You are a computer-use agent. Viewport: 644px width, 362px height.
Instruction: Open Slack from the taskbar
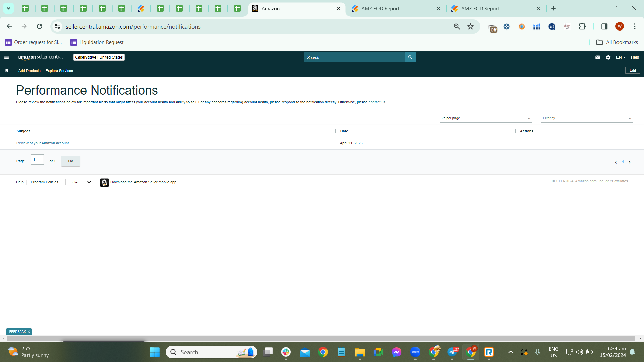tap(286, 352)
